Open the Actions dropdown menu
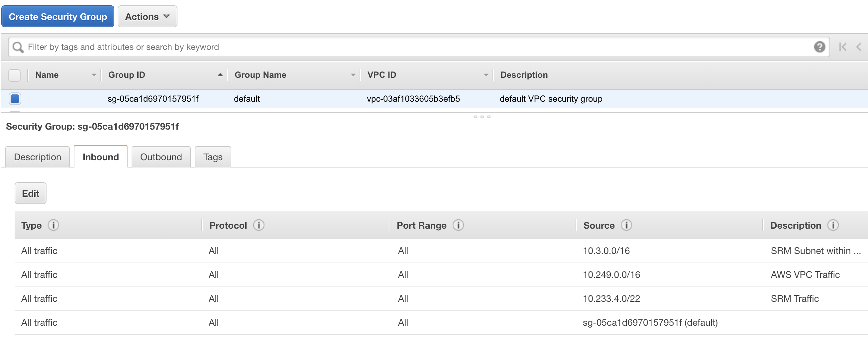Image resolution: width=868 pixels, height=339 pixels. coord(147,17)
